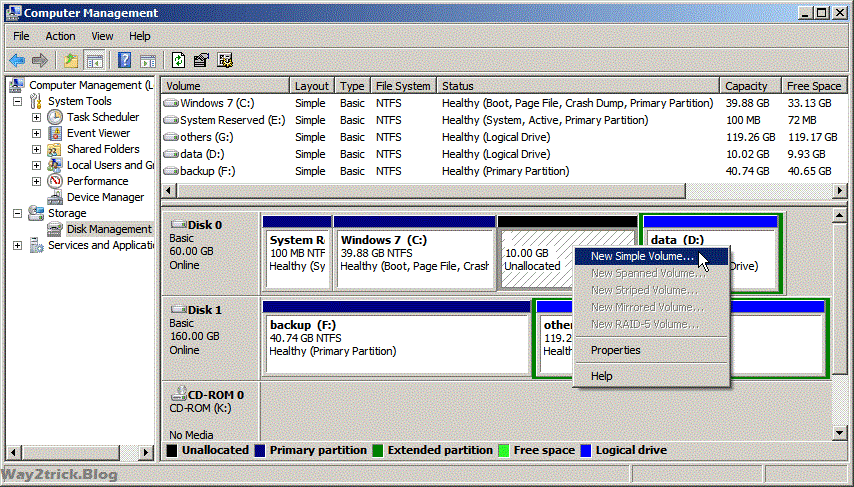854x487 pixels.
Task: Toggle the Show/Hide Action Pane icon
Action: 148,60
